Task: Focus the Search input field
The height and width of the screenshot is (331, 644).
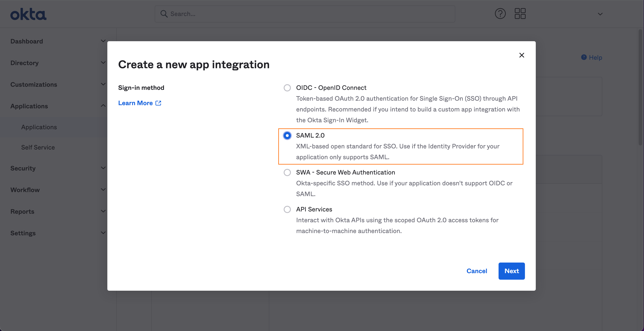Action: click(305, 14)
